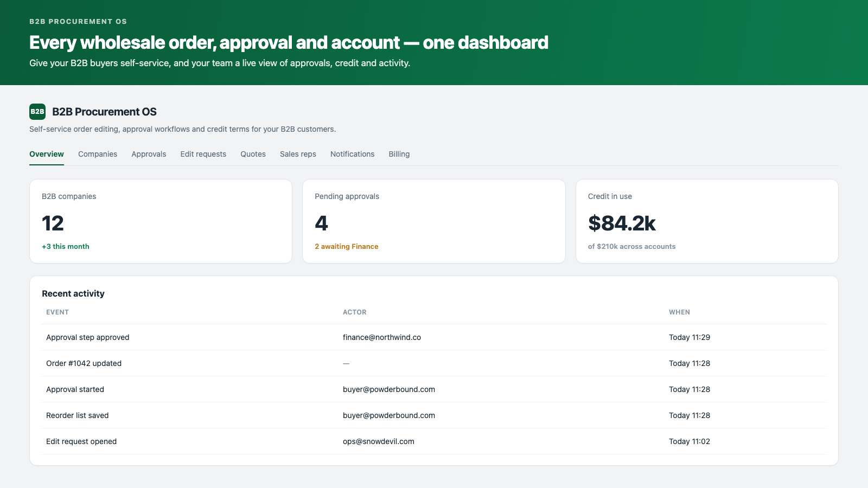Switch to the Overview tab

pos(47,154)
